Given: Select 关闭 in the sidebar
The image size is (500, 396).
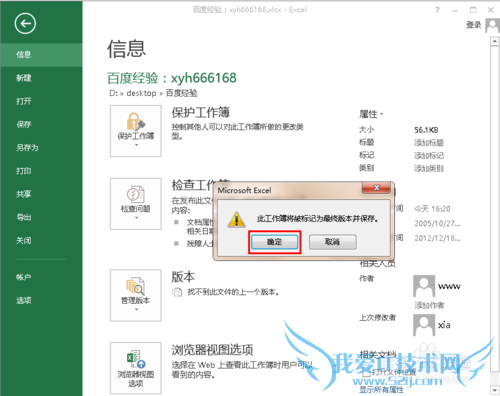Looking at the screenshot, I should (41, 241).
